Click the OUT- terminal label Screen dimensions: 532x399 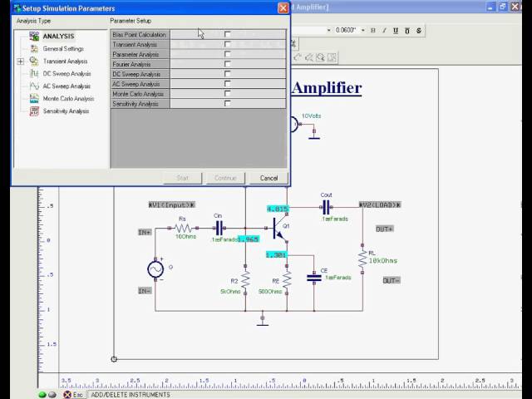point(392,281)
